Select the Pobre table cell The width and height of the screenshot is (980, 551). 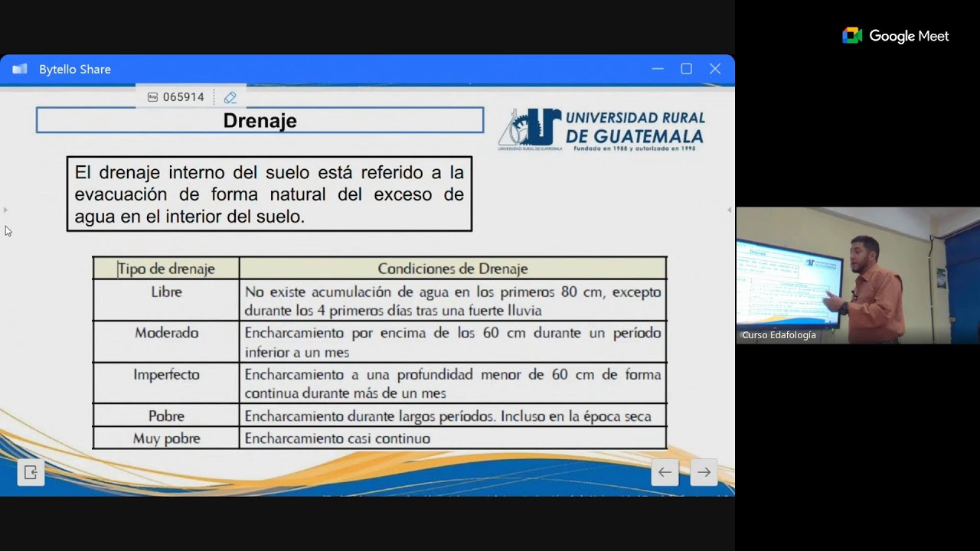pos(166,416)
